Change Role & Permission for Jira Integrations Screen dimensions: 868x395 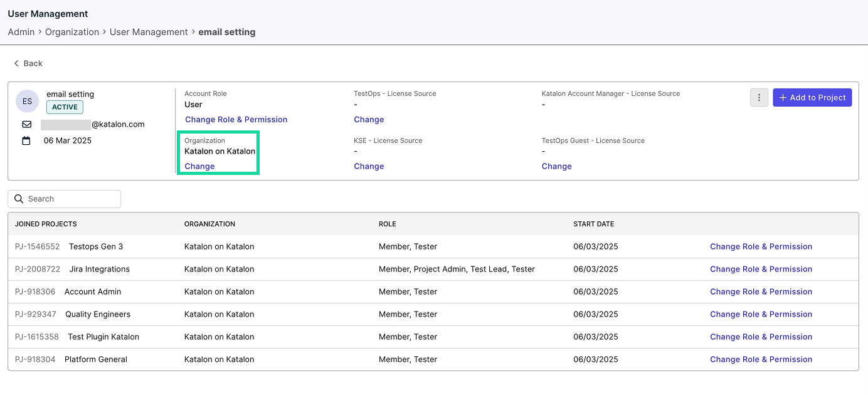[761, 269]
